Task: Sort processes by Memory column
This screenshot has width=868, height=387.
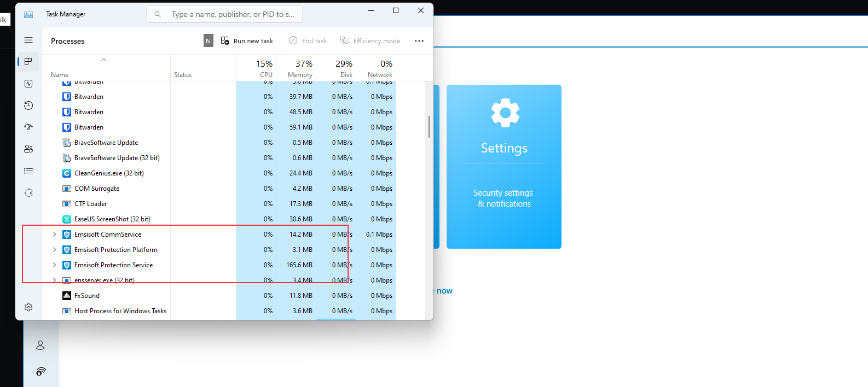Action: tap(296, 68)
